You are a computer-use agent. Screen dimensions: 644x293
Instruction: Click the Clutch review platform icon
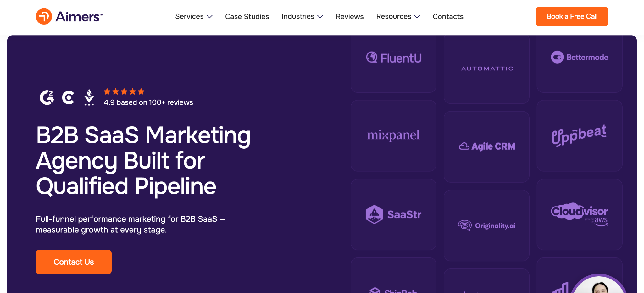[68, 97]
